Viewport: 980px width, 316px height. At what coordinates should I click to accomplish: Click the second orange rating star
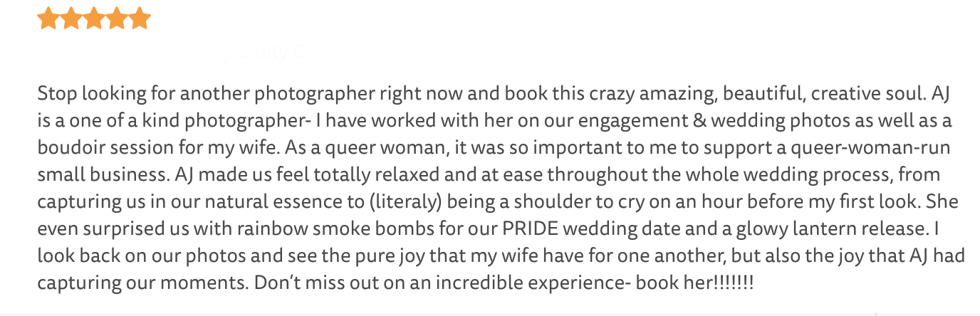click(x=72, y=19)
